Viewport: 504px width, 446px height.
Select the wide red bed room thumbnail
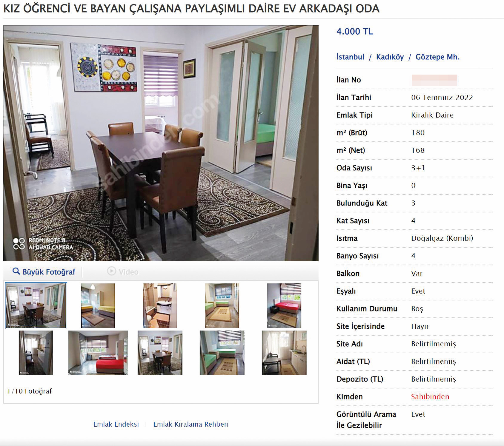[x=98, y=353]
